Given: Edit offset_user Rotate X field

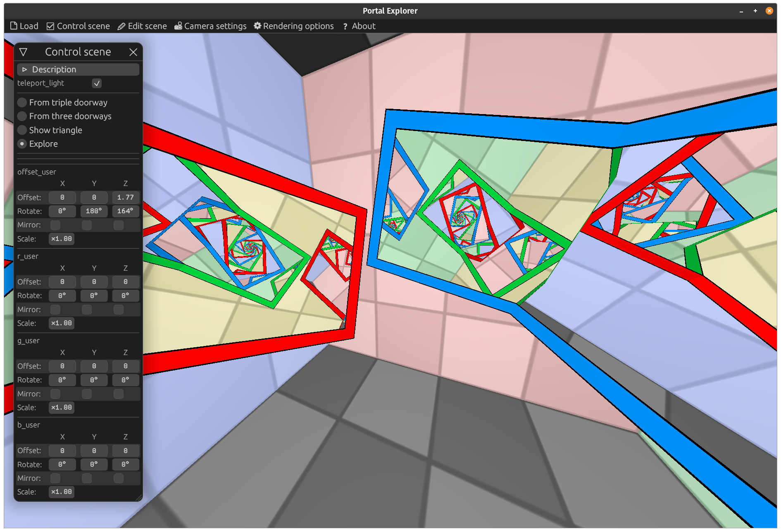Looking at the screenshot, I should click(x=62, y=211).
